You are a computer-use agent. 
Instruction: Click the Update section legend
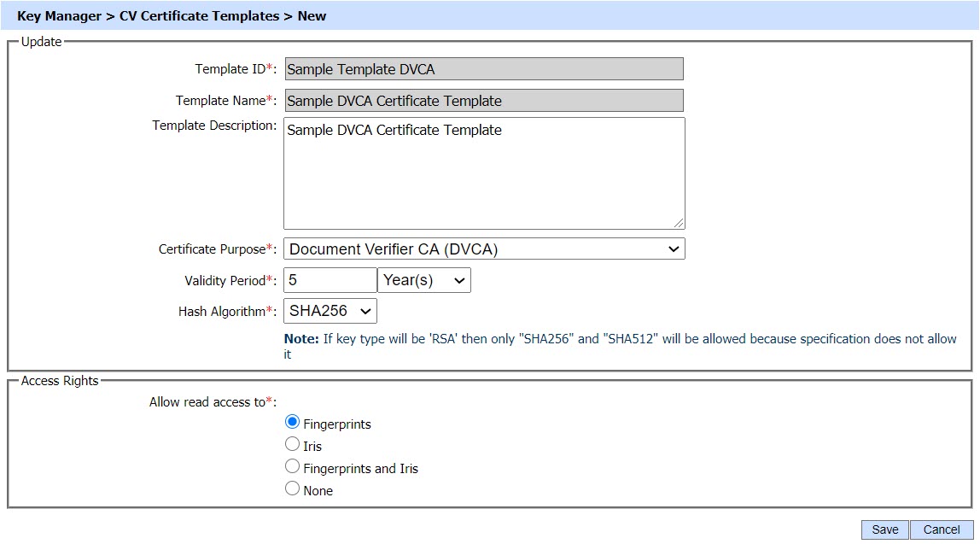tap(41, 42)
